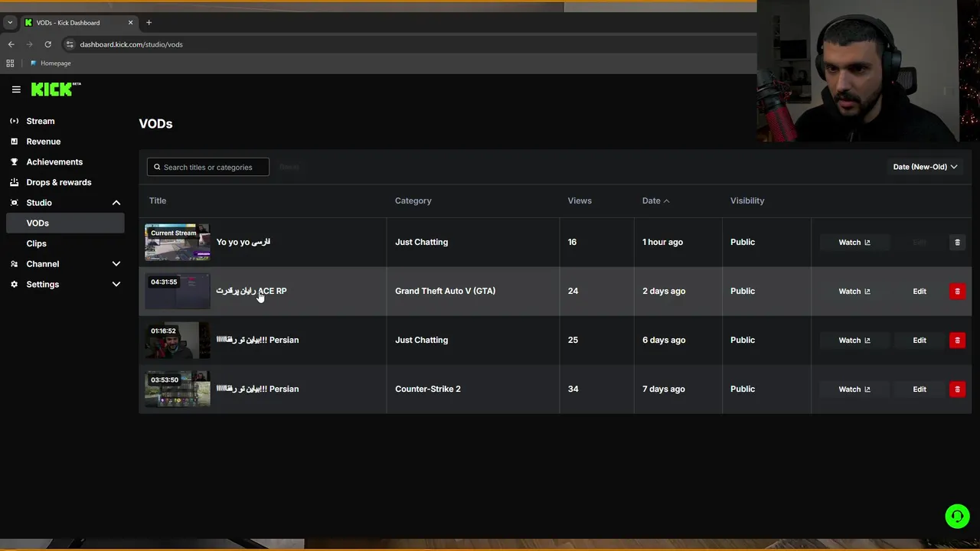980x551 pixels.
Task: Open the Current Stream thumbnail
Action: point(178,242)
